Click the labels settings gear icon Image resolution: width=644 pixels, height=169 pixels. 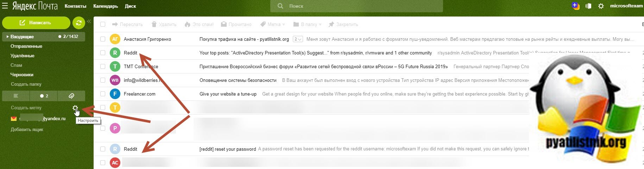75,108
